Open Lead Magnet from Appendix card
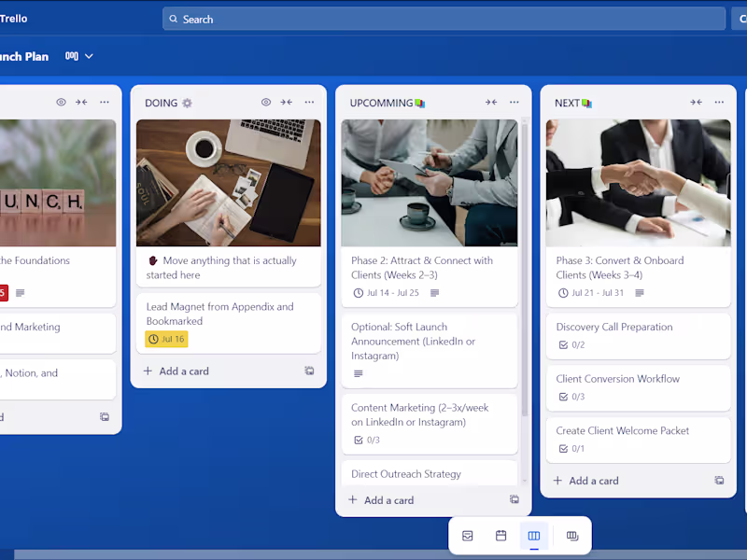Screen dimensions: 747x560 pyautogui.click(x=229, y=323)
